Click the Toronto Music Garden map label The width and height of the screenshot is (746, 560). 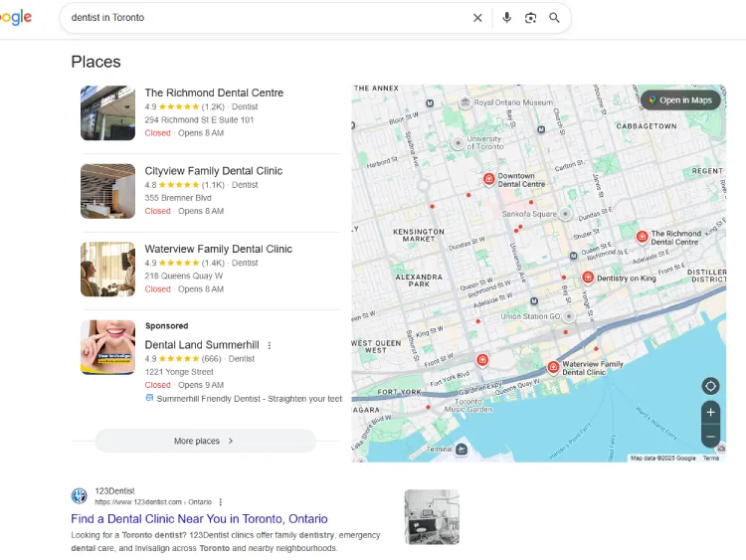(468, 406)
